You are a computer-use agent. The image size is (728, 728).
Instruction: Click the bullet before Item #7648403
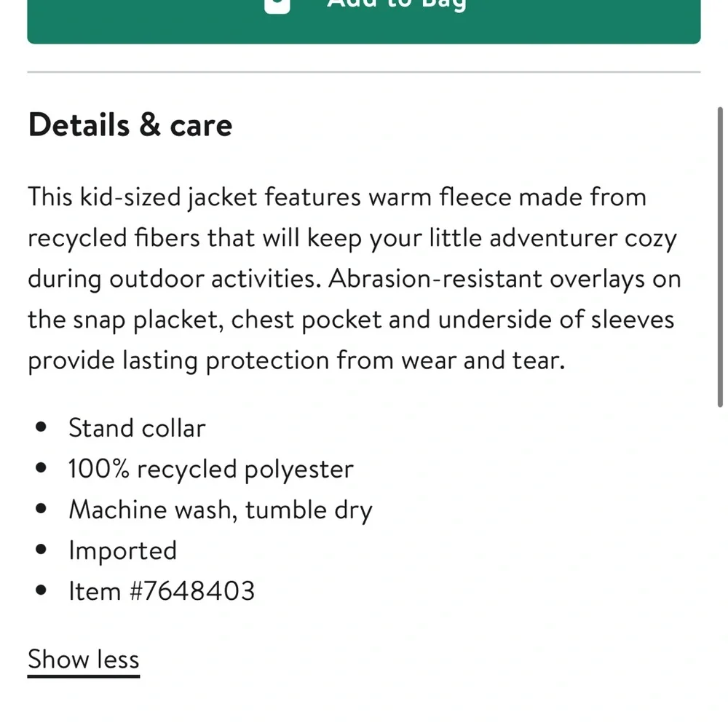click(x=41, y=590)
